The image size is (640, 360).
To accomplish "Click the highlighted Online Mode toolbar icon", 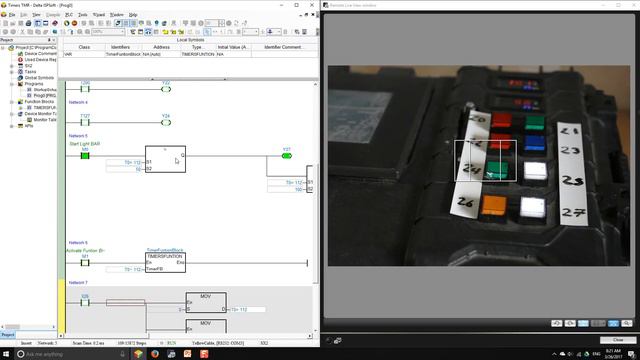I will pyautogui.click(x=118, y=23).
